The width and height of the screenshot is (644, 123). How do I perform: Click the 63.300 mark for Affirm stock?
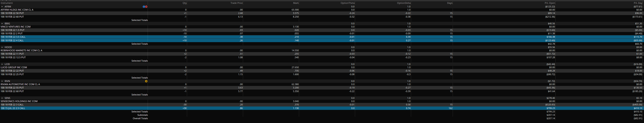295,10
